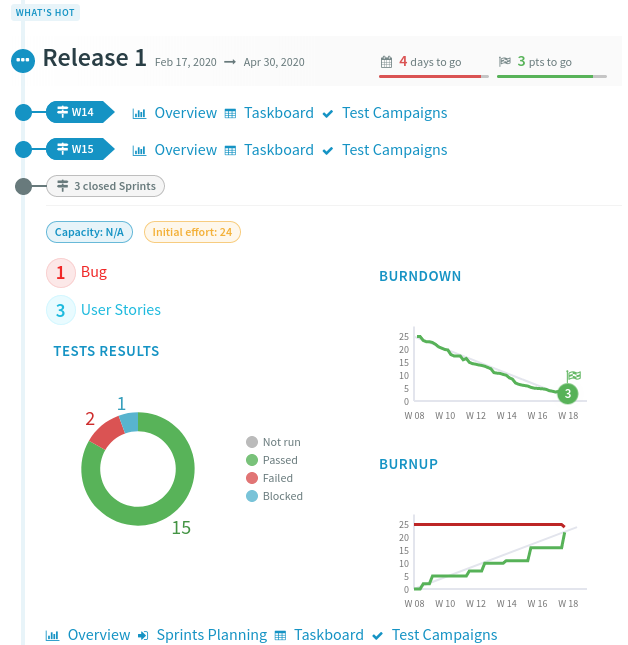This screenshot has height=645, width=628.
Task: Click the 15 passed tests count
Action: pos(181,527)
